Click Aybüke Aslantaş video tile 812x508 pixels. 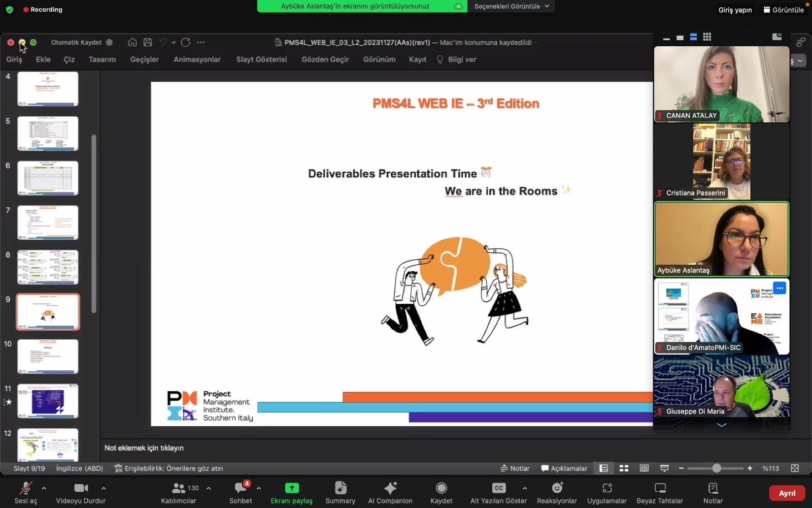pyautogui.click(x=722, y=239)
